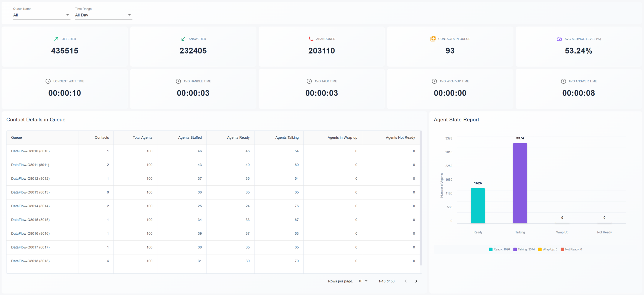Screen dimensions: 644x295
Task: Click the green Offered arrow icon
Action: [56, 39]
